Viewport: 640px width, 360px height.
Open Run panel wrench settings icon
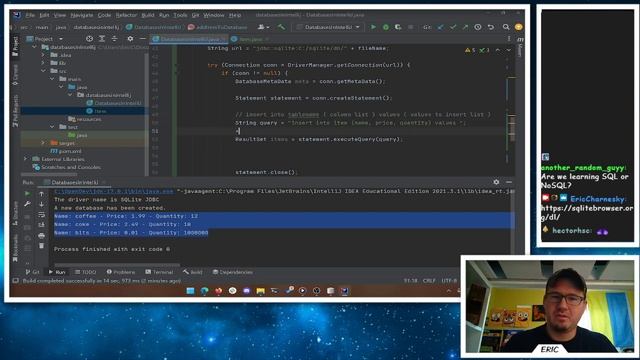(x=27, y=204)
